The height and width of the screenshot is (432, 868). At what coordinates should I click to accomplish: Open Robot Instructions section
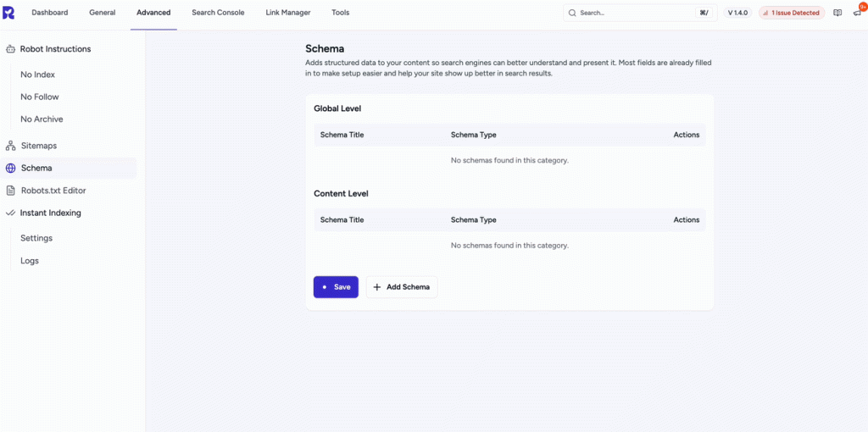pos(55,49)
